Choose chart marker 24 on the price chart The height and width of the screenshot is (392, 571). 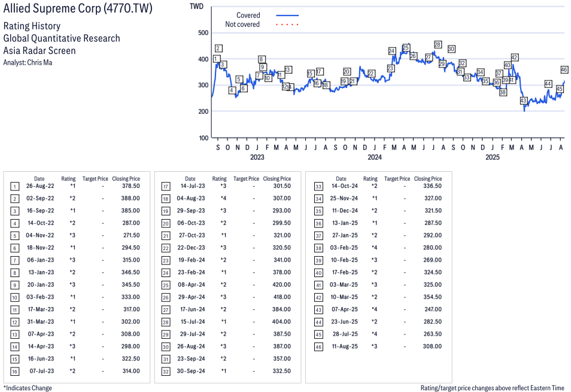click(392, 51)
